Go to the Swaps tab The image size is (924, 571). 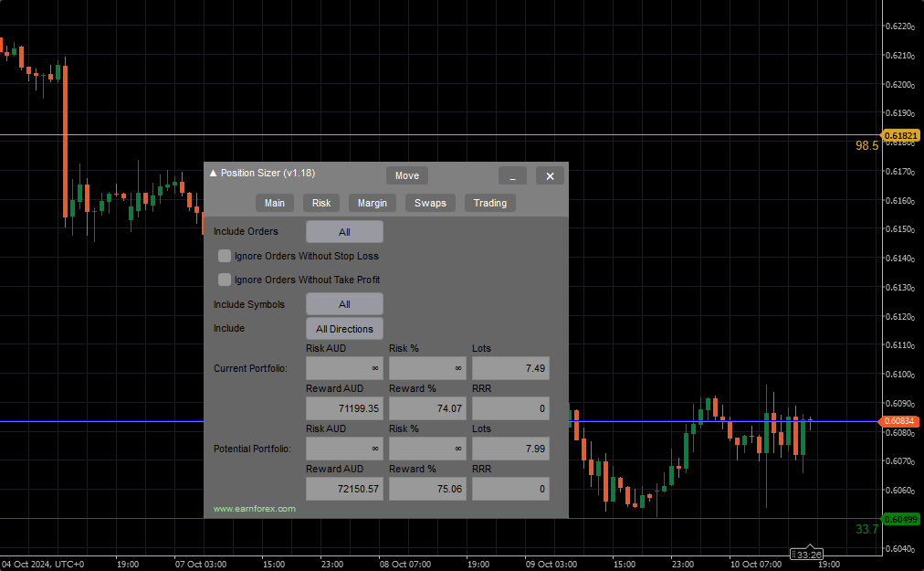coord(430,203)
